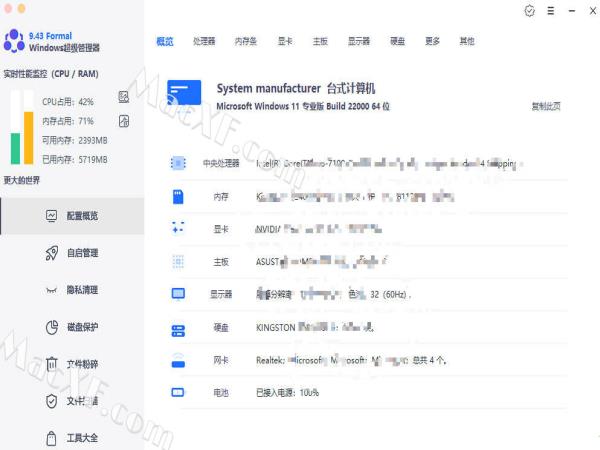Open the 显示器 tab
Viewport: 600px width, 450px height.
pyautogui.click(x=359, y=41)
